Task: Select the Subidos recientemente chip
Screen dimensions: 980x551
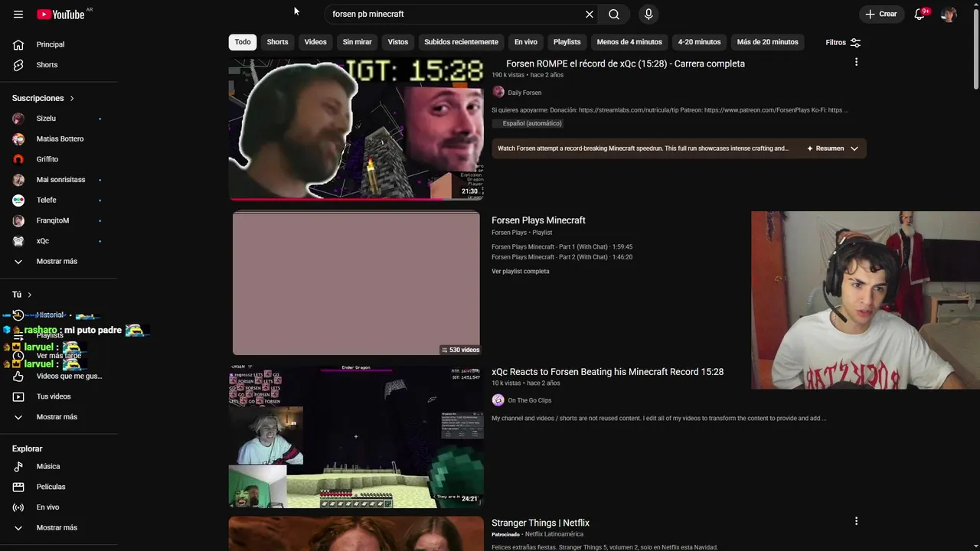Action: click(x=461, y=42)
